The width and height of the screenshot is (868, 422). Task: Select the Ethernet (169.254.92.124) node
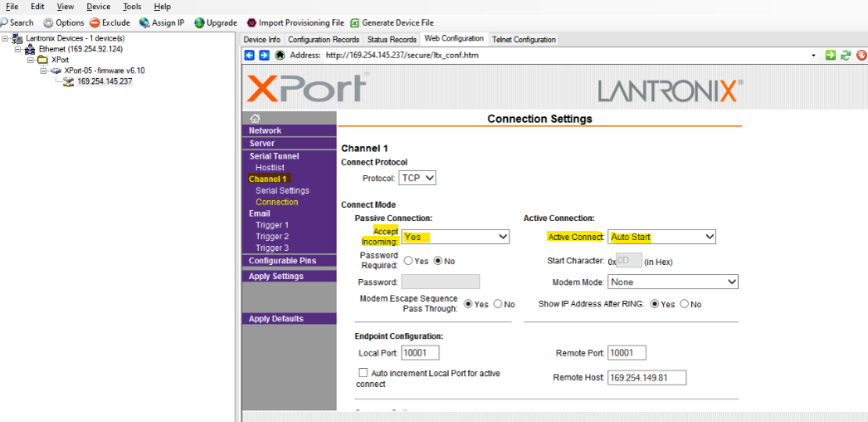pos(80,49)
